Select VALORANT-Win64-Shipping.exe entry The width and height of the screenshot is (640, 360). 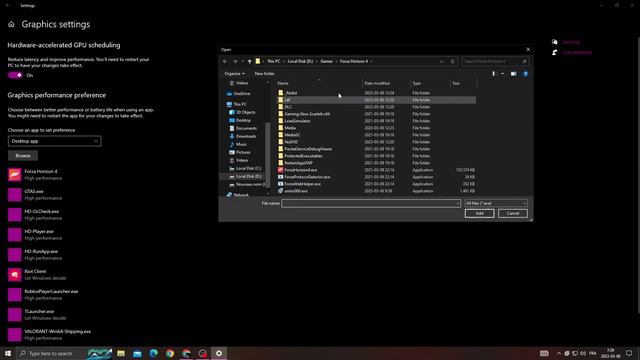(49, 335)
